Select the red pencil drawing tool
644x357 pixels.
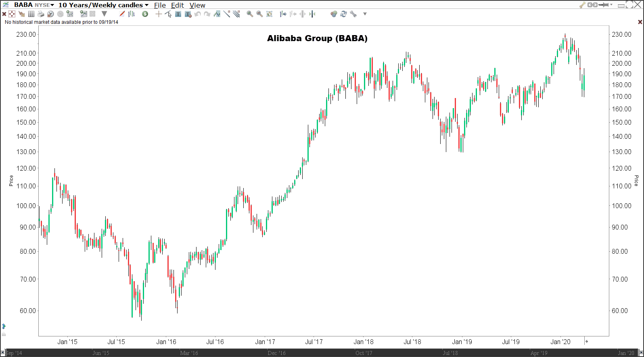tap(122, 14)
